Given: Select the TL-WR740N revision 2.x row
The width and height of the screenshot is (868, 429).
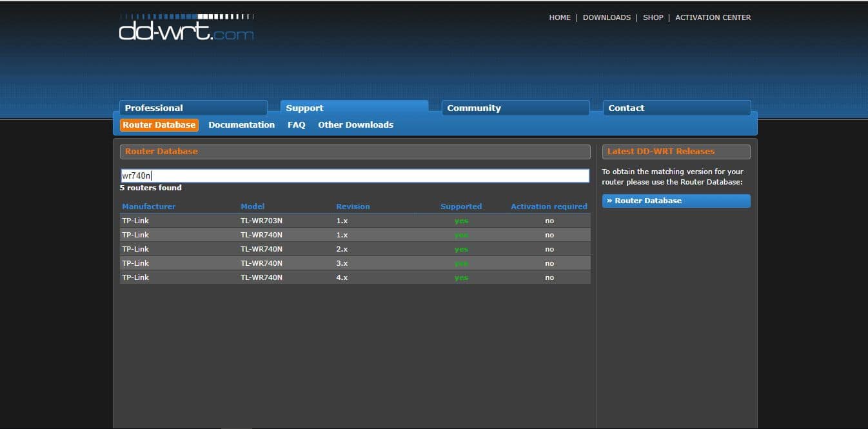Looking at the screenshot, I should [355, 249].
